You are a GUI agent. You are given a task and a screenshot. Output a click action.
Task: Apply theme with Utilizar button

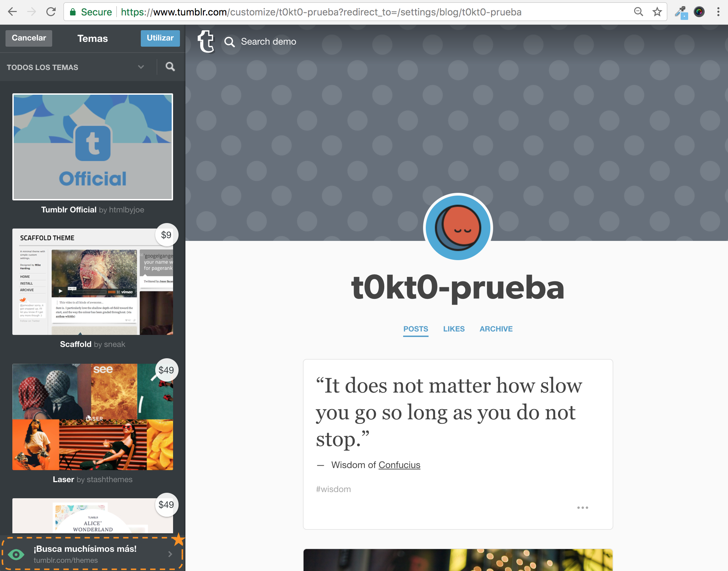(160, 38)
